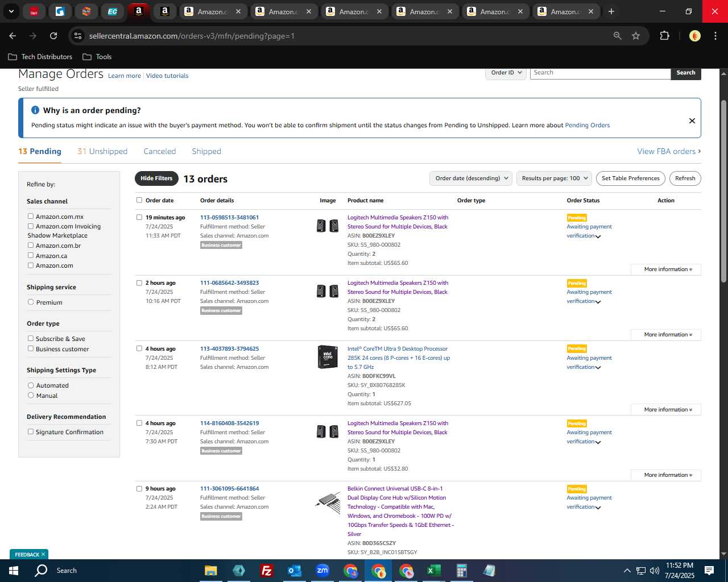Switch to the 31 Unshipped tab
The image size is (728, 582).
(x=102, y=151)
